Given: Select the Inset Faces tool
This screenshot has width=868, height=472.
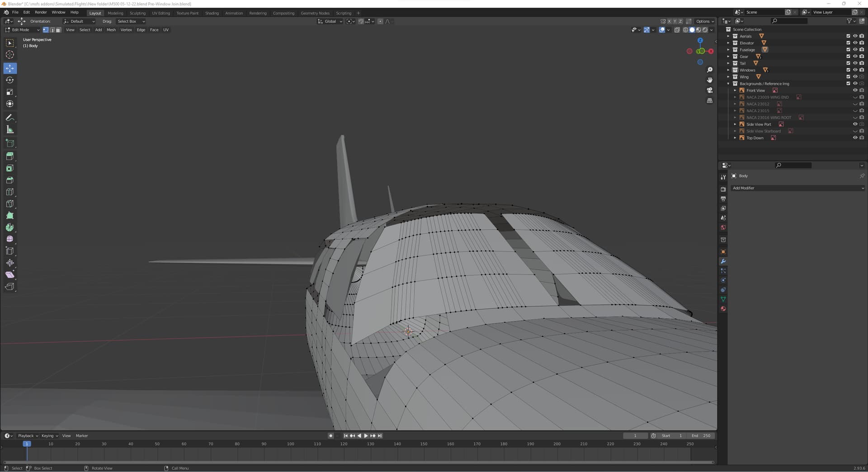Looking at the screenshot, I should [x=10, y=168].
